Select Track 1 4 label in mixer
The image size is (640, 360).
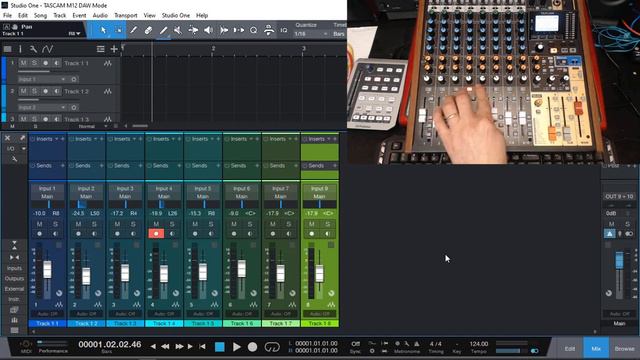click(x=164, y=323)
